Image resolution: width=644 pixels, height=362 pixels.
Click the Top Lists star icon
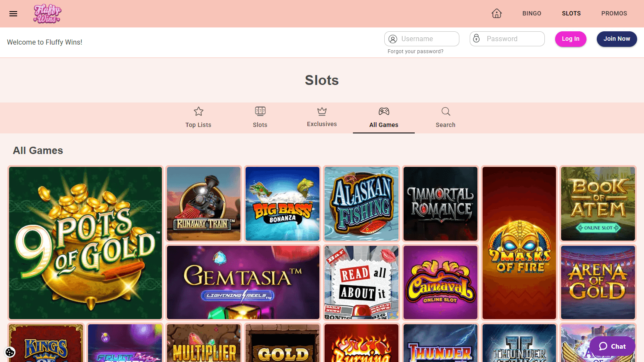pyautogui.click(x=198, y=112)
